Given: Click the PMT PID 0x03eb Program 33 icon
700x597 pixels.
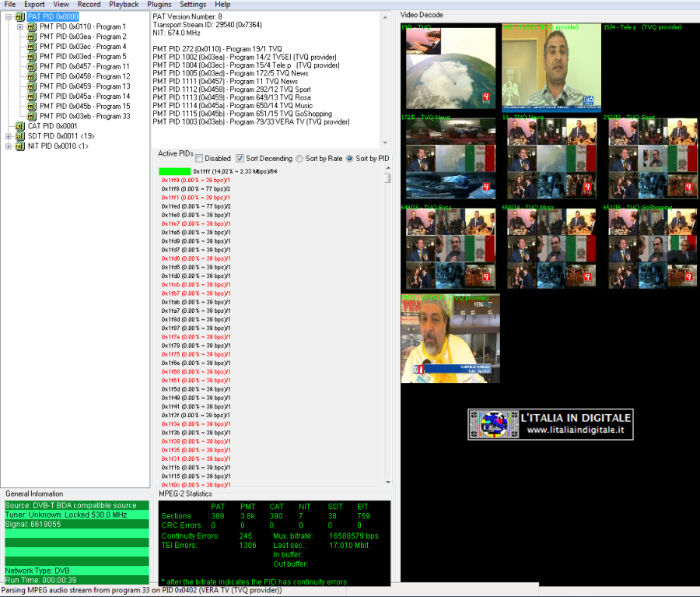Looking at the screenshot, I should click(31, 116).
